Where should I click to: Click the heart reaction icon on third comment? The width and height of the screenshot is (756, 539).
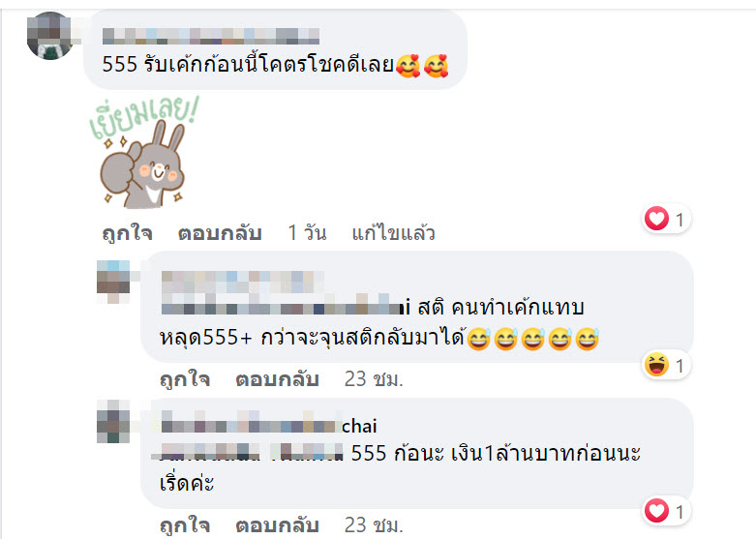coord(656,511)
